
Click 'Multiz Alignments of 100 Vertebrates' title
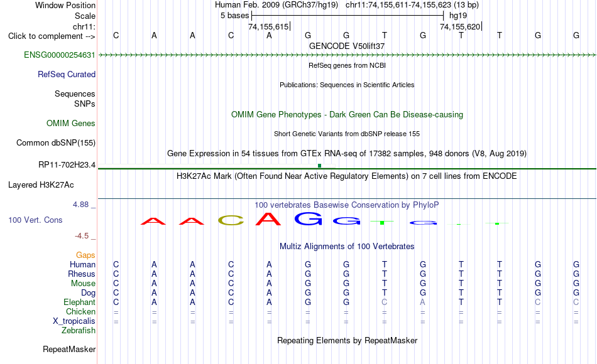point(347,247)
